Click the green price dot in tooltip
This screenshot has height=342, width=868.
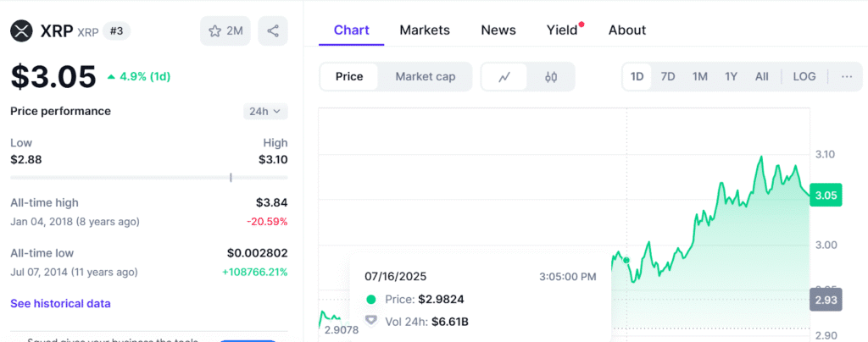(370, 299)
